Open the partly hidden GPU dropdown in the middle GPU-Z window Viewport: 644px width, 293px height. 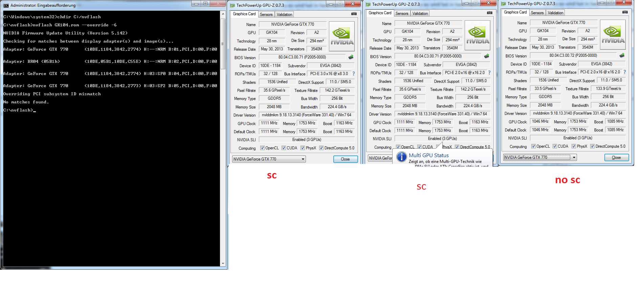[x=380, y=158]
